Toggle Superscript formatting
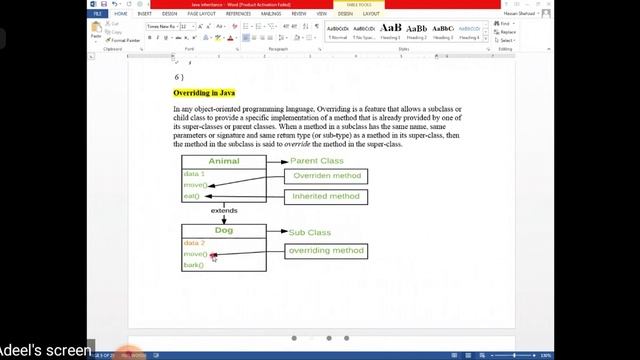This screenshot has height=360, width=640. (194, 38)
